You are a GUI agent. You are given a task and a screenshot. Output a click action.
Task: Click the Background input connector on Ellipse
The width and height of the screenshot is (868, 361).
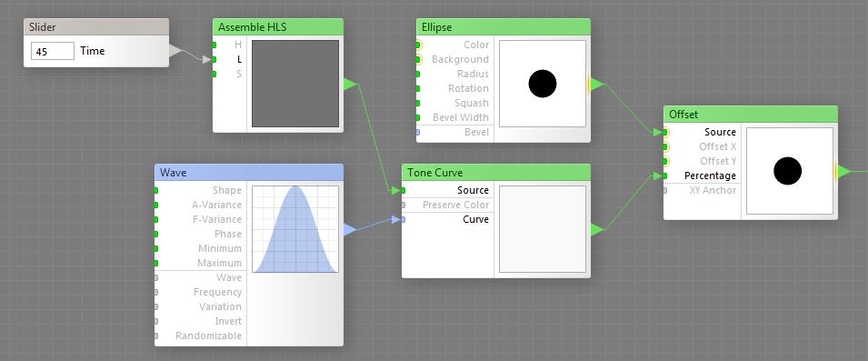418,59
